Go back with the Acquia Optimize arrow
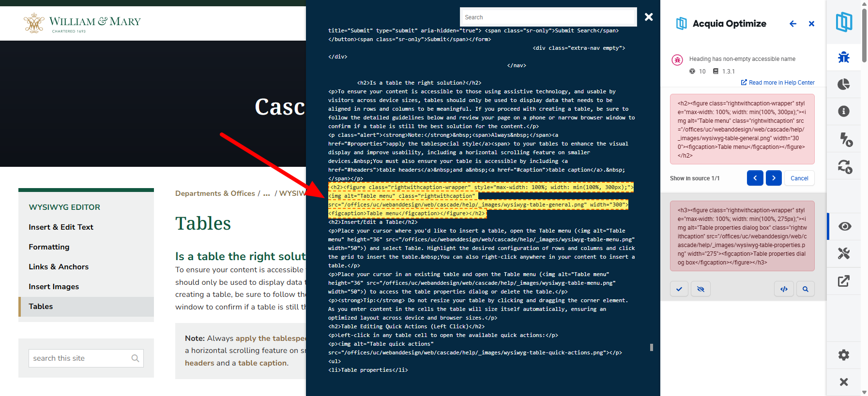868x396 pixels. coord(793,24)
